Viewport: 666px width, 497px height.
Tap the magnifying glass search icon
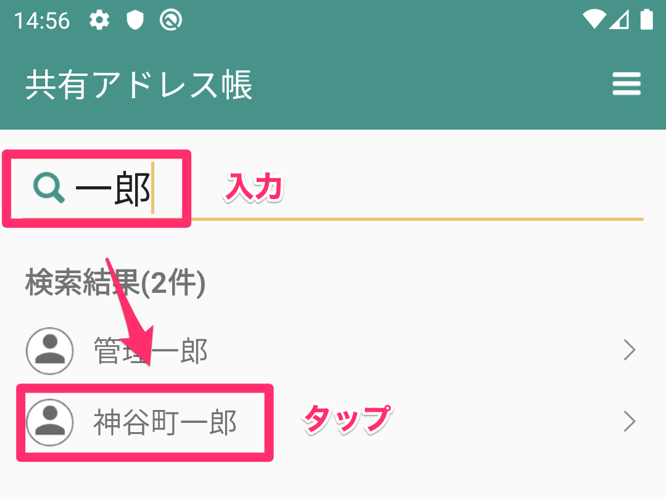[49, 188]
